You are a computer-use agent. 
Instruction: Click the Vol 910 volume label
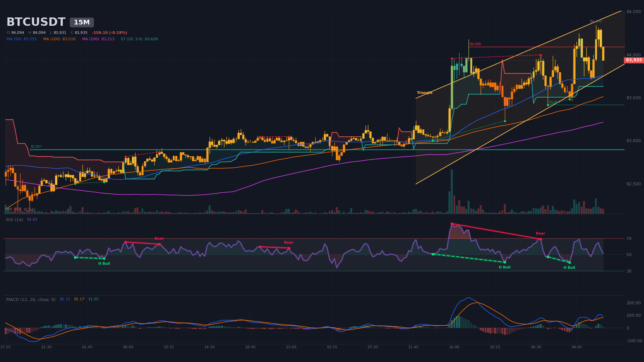(x=14, y=209)
